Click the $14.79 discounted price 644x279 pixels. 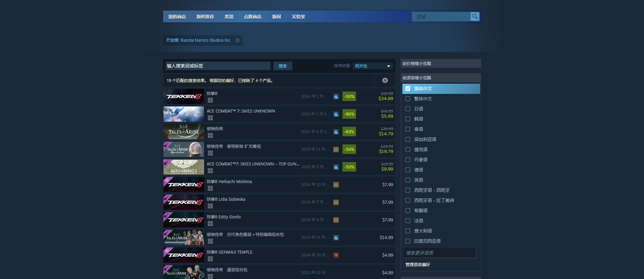[x=386, y=134]
